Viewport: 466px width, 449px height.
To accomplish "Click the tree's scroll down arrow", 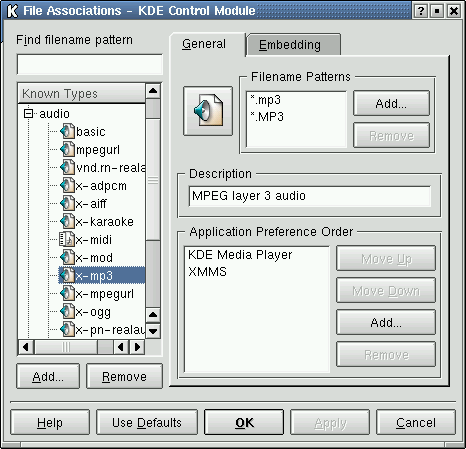I will pos(153,331).
